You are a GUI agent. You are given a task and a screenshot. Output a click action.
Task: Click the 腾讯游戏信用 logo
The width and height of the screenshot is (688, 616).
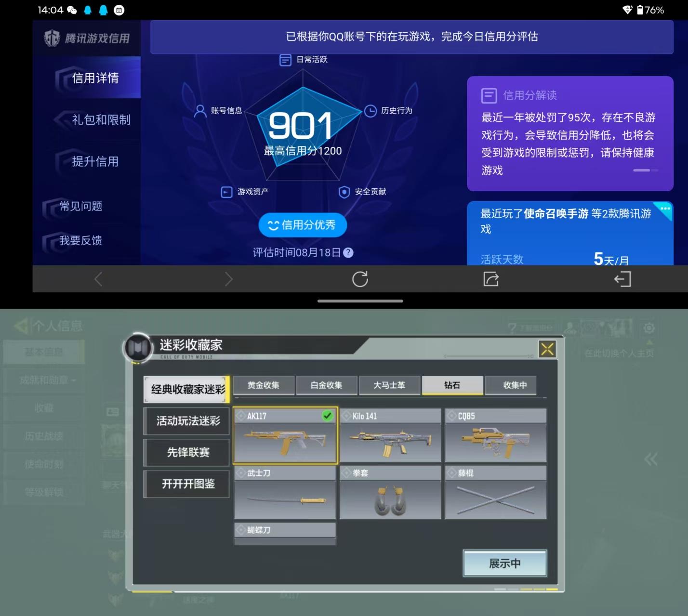click(87, 38)
